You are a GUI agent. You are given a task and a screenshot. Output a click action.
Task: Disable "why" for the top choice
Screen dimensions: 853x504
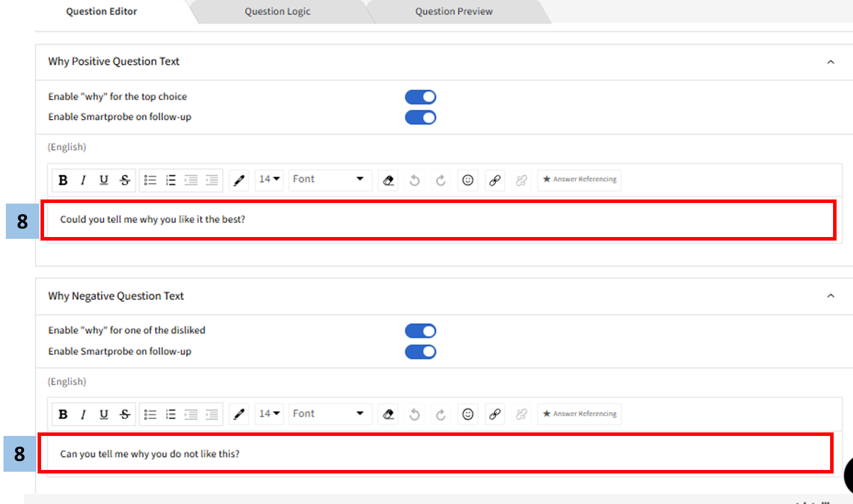click(x=420, y=97)
